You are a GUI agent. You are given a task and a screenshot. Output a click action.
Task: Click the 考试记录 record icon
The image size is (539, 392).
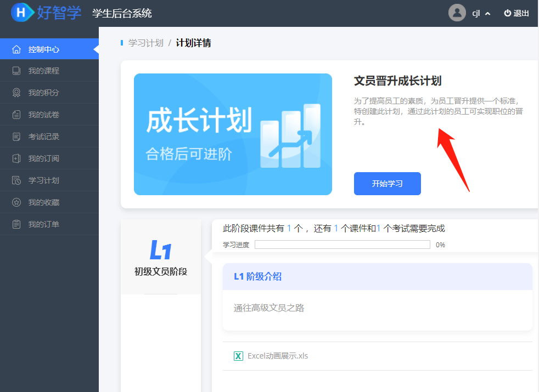[x=16, y=137]
